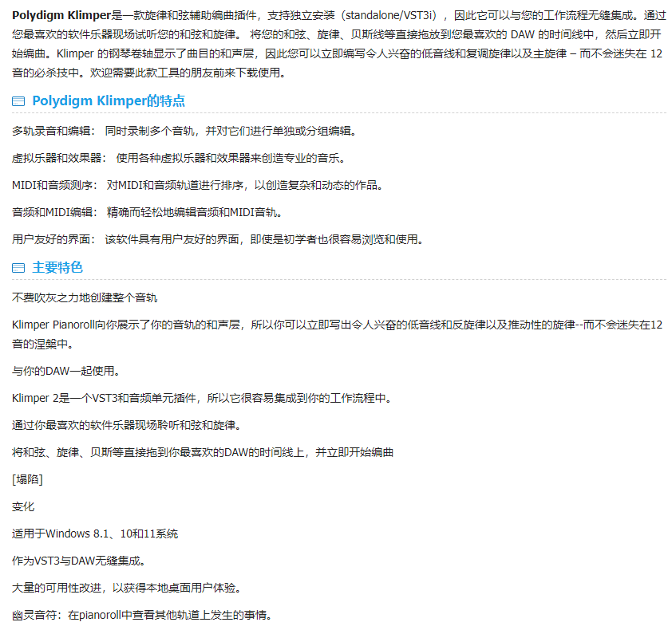The image size is (672, 630).
Task: Click the 适用于Windows 8.1、10和11系统 line
Action: [95, 534]
